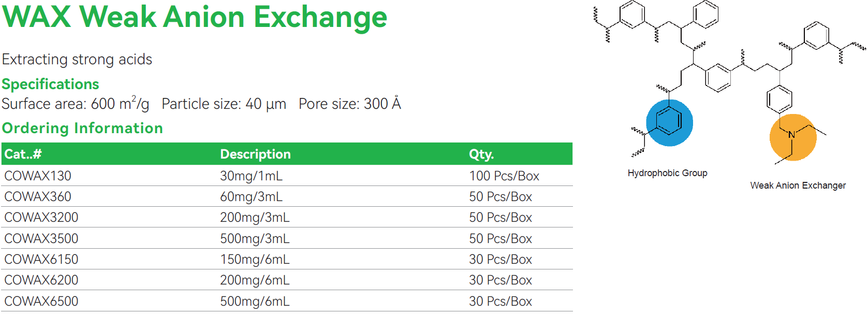Click the Qty. column header
Image resolution: width=868 pixels, height=314 pixels.
[481, 154]
